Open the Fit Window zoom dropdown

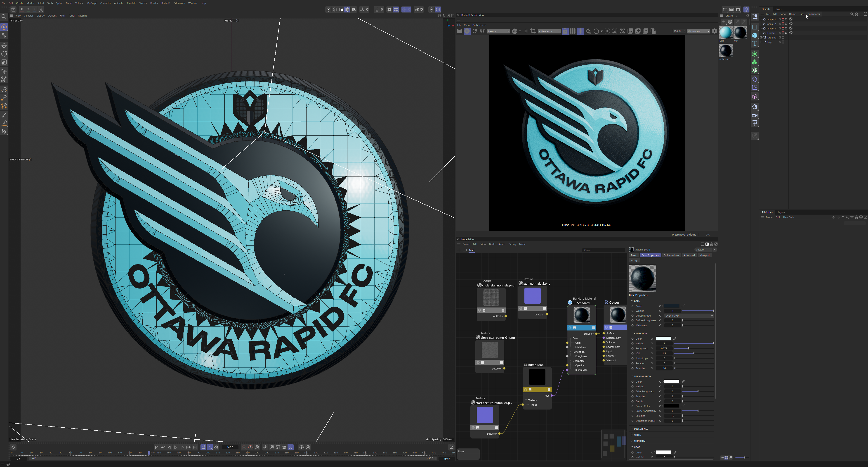(x=698, y=31)
